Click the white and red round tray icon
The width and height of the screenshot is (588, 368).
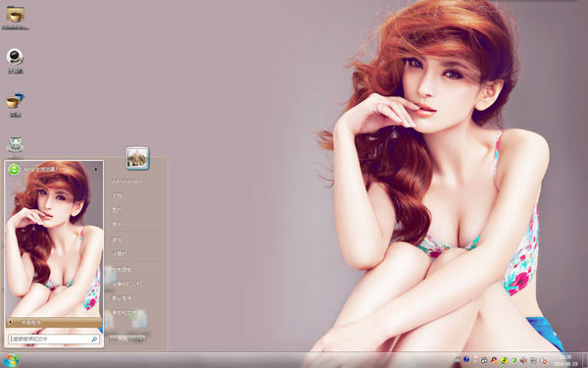click(x=543, y=360)
